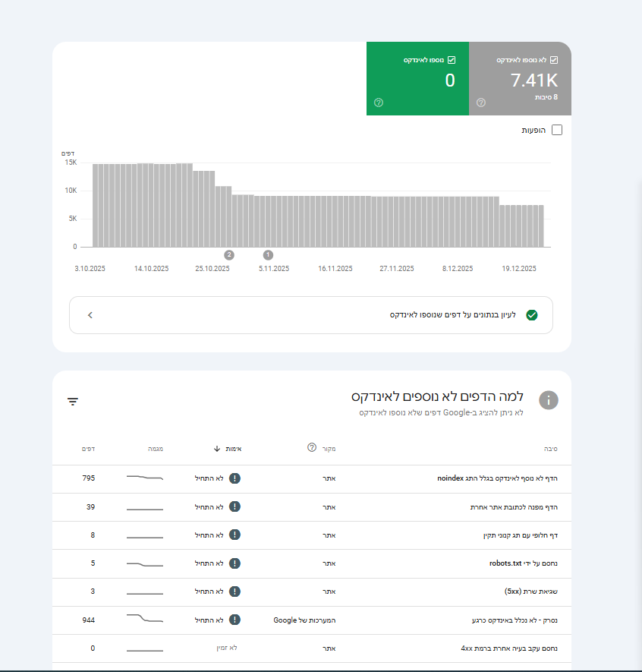Click warning icon in the robots.txt row

tap(235, 563)
